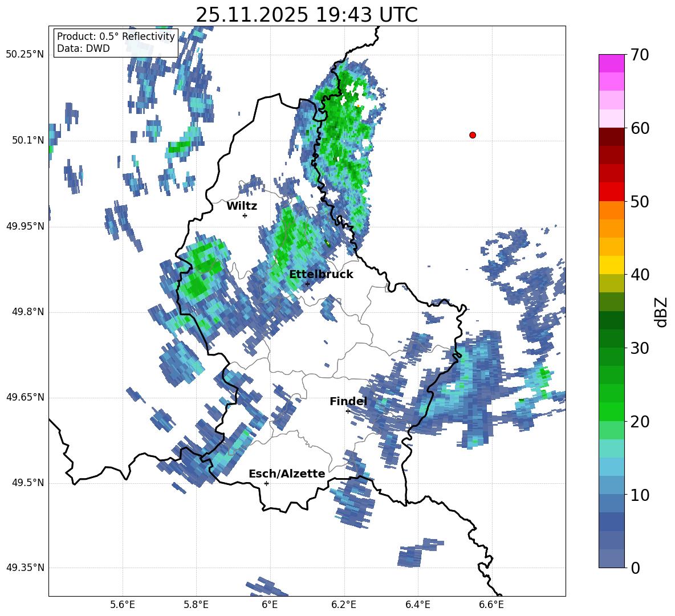Click the 30 label on the colorbar
Viewport: 675px width, 616px height.
click(x=640, y=348)
